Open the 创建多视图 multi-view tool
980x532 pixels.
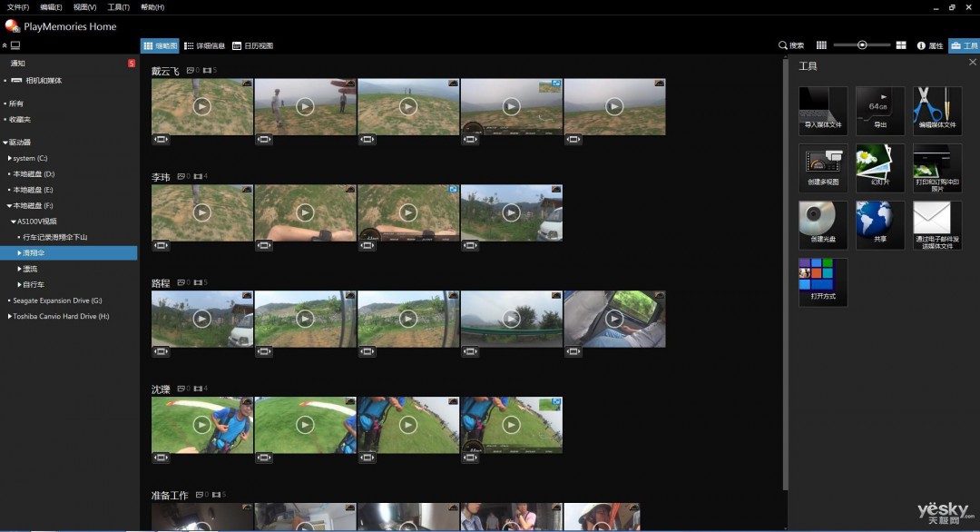(x=822, y=168)
